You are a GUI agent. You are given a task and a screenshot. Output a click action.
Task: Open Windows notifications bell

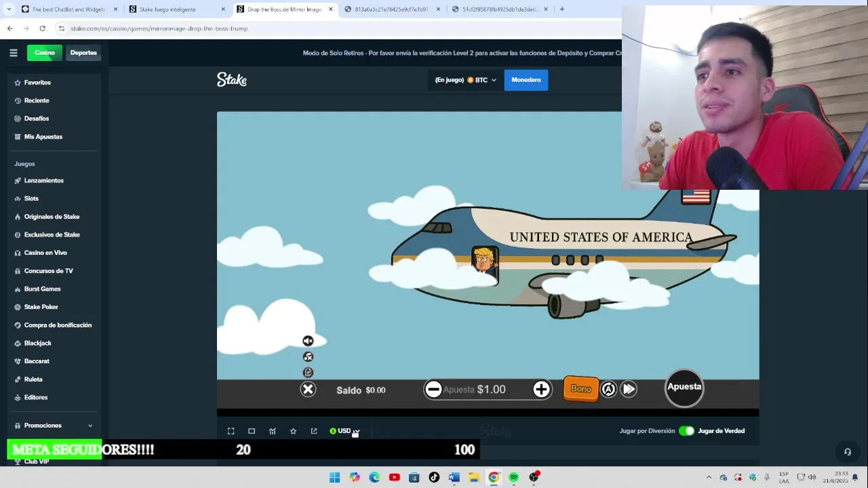click(x=855, y=477)
